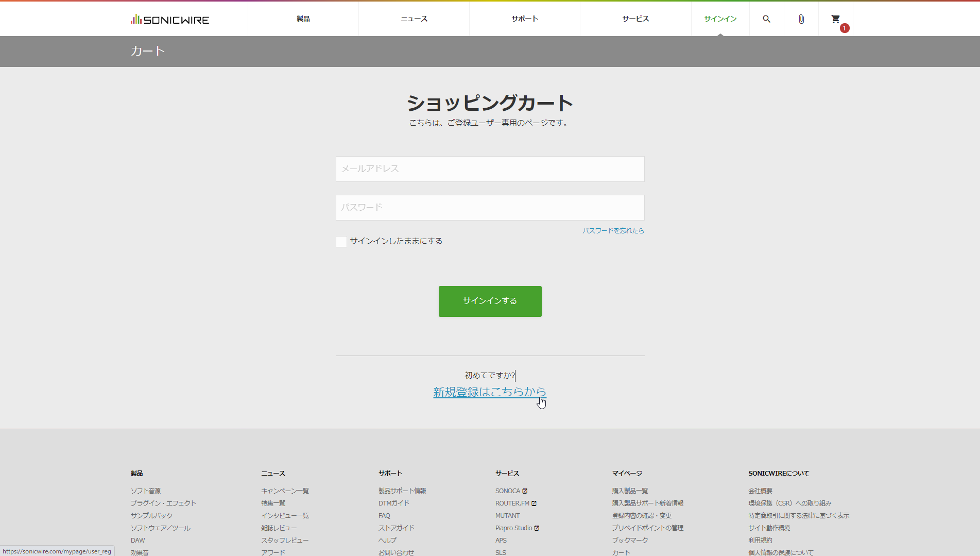Click external link icon next to ROUTER.FM
This screenshot has width=980, height=556.
pos(534,503)
